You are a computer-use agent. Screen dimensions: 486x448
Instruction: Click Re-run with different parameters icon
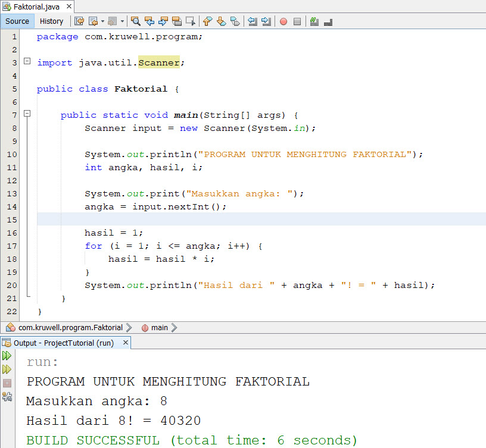(7, 369)
